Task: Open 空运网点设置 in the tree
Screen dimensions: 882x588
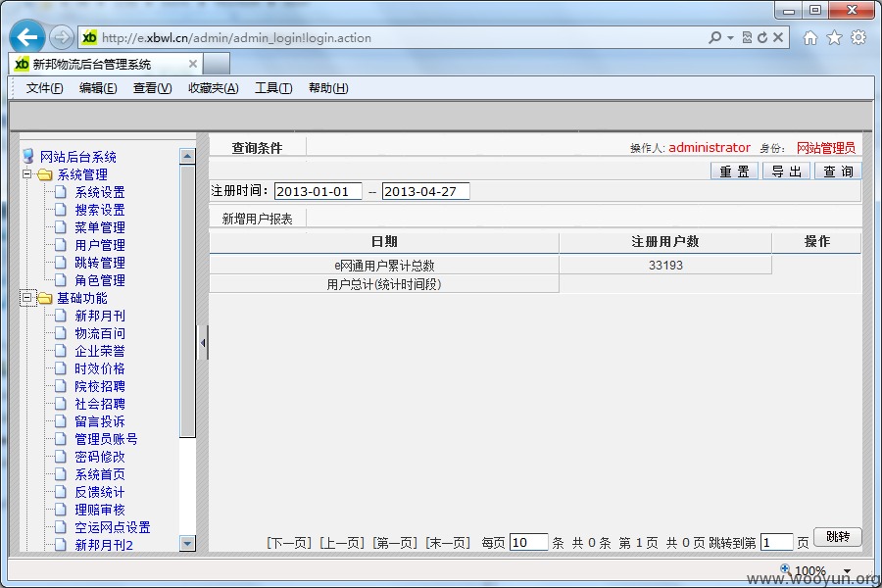Action: pyautogui.click(x=113, y=527)
